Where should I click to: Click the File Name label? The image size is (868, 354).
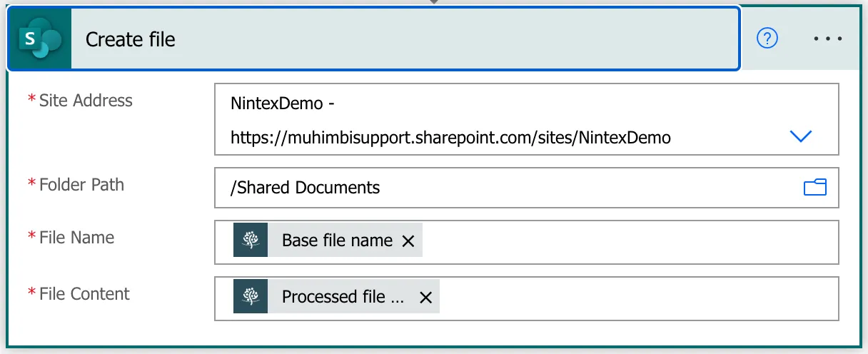[x=76, y=238]
